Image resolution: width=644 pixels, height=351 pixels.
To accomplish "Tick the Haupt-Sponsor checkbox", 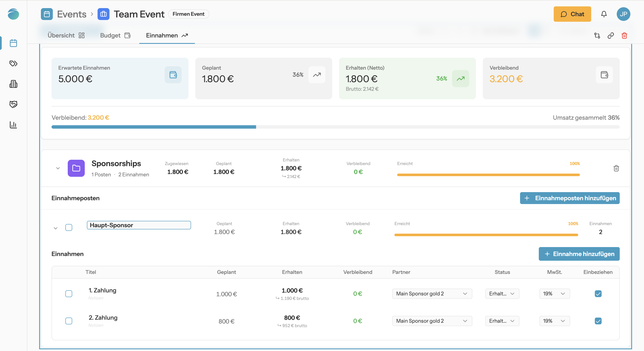I will point(69,227).
